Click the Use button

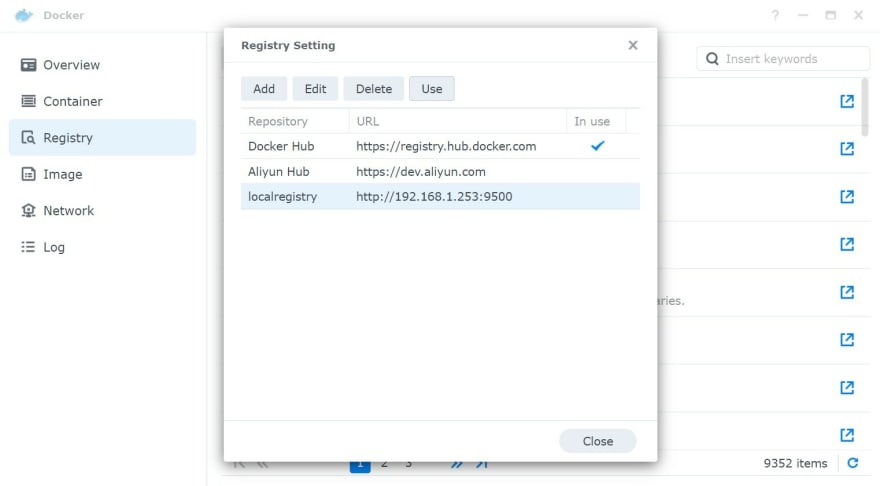[x=432, y=89]
